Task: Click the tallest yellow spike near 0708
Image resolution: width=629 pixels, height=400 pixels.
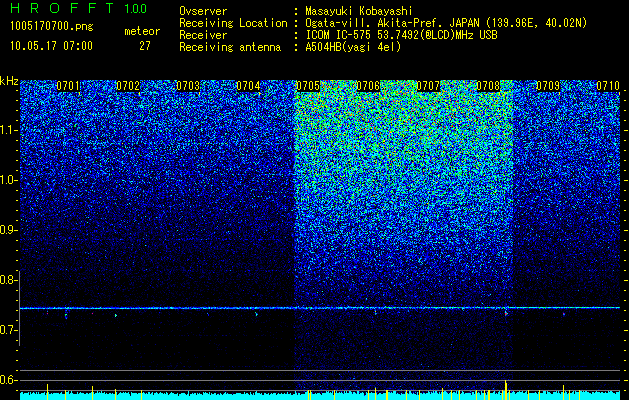Action: point(505,390)
